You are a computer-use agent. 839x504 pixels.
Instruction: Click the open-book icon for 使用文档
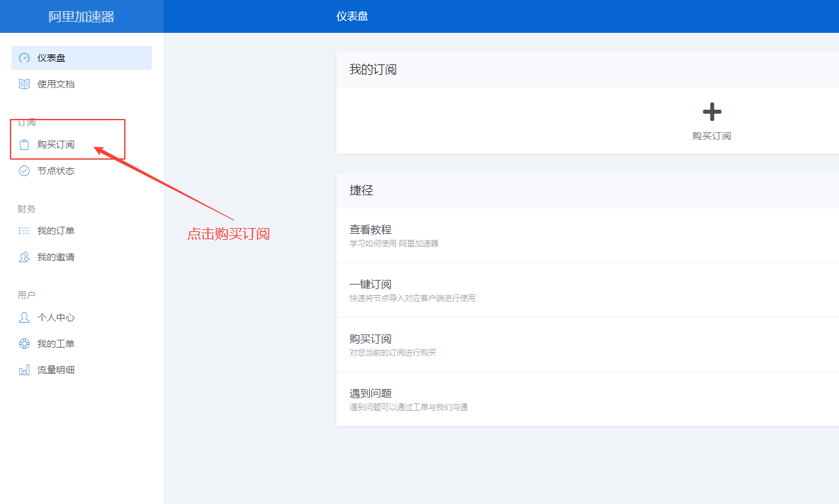click(24, 84)
